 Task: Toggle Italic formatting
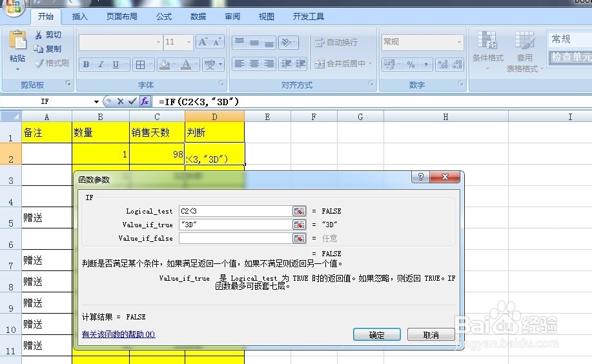(101, 65)
